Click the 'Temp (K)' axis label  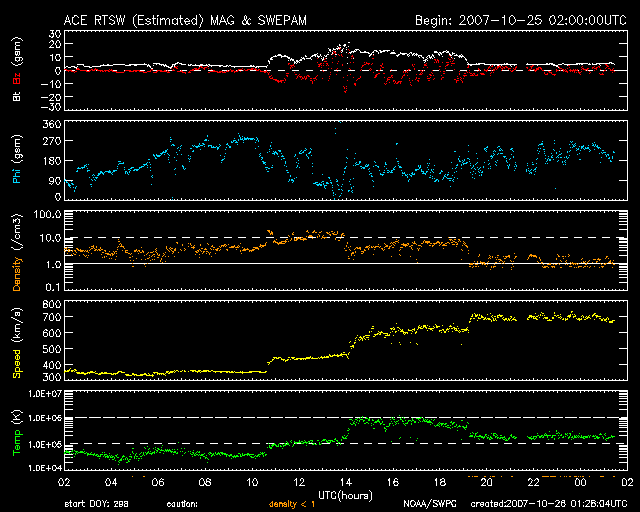pyautogui.click(x=17, y=431)
